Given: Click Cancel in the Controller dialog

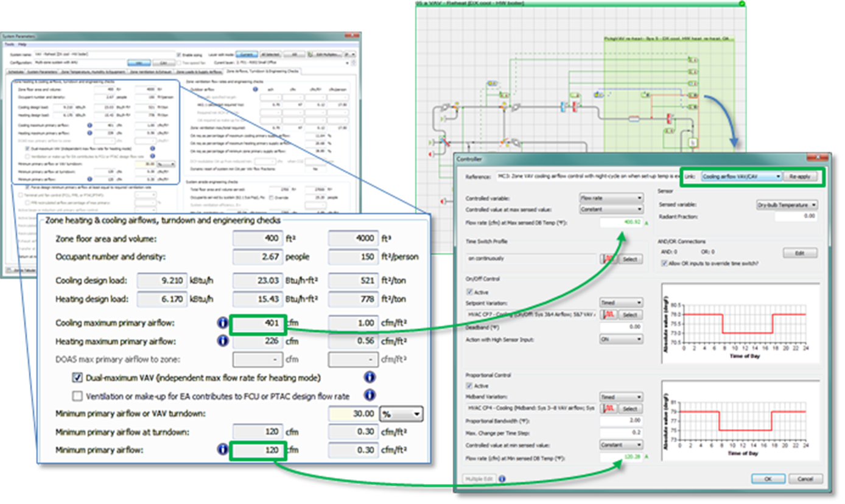Looking at the screenshot, I should coord(805,479).
